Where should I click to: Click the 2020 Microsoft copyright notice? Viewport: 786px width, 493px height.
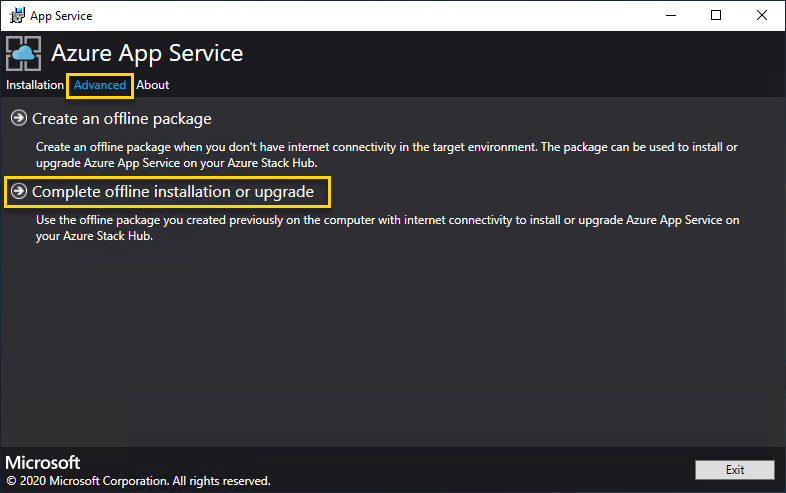(138, 481)
